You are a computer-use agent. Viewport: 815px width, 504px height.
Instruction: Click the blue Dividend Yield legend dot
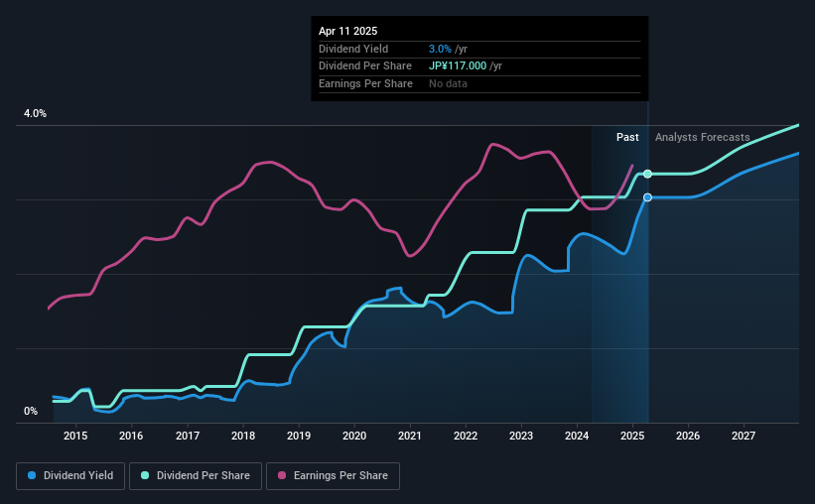(x=32, y=475)
